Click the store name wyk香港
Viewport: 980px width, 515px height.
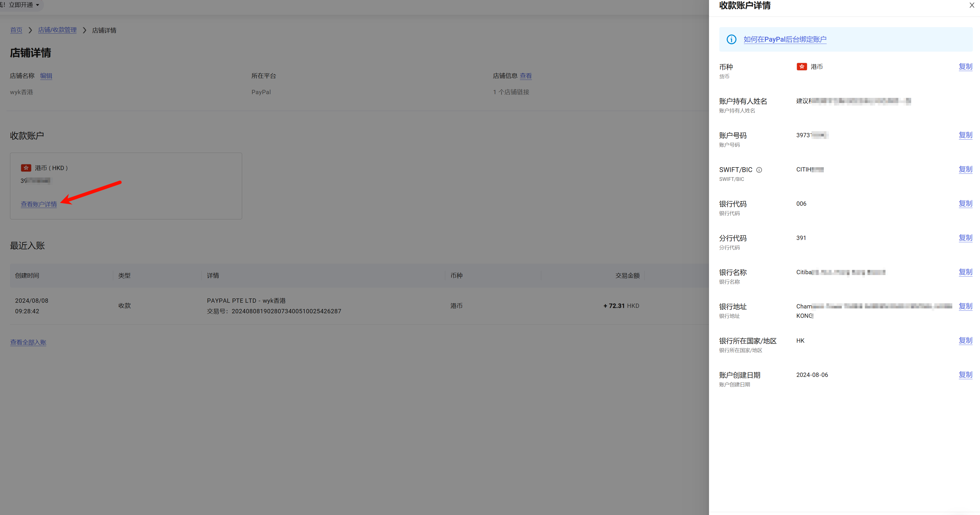[21, 92]
